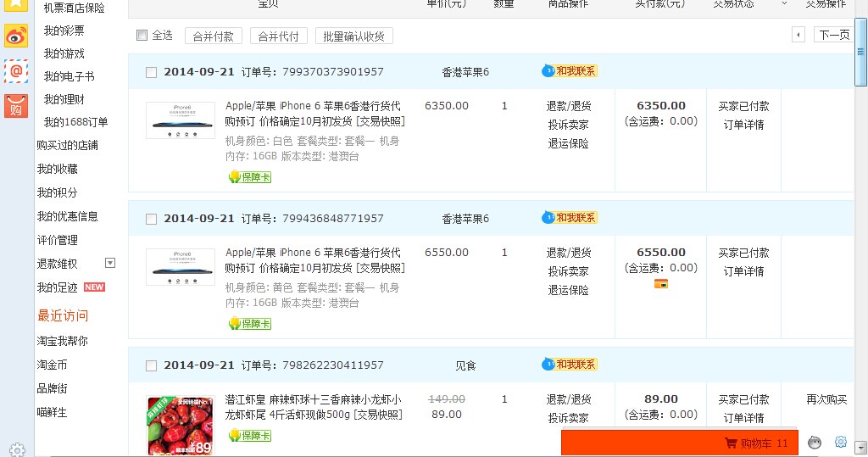Check order 799370373901957 checkbox
Viewport: 868px width, 457px height.
151,73
